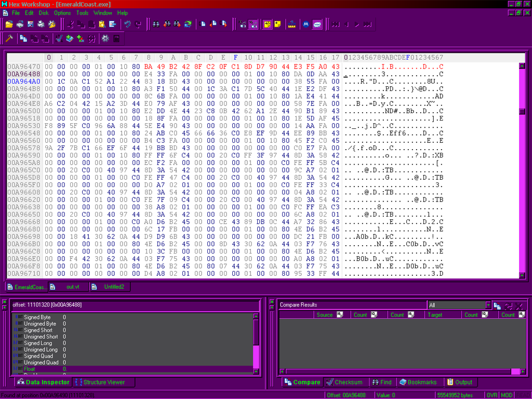The height and width of the screenshot is (399, 532).
Task: Click the gear icon in second toolbar
Action: point(105,38)
